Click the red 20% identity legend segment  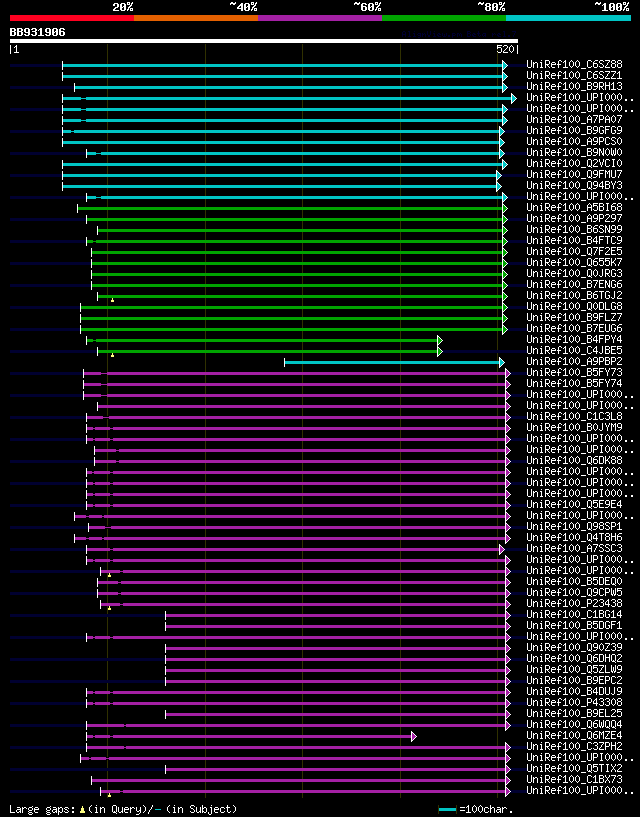pyautogui.click(x=72, y=18)
